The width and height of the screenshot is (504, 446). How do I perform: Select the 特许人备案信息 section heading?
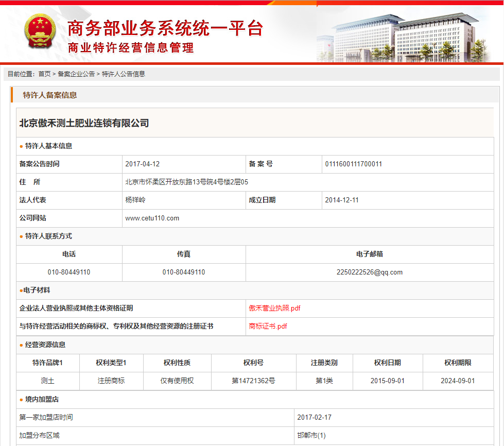50,95
